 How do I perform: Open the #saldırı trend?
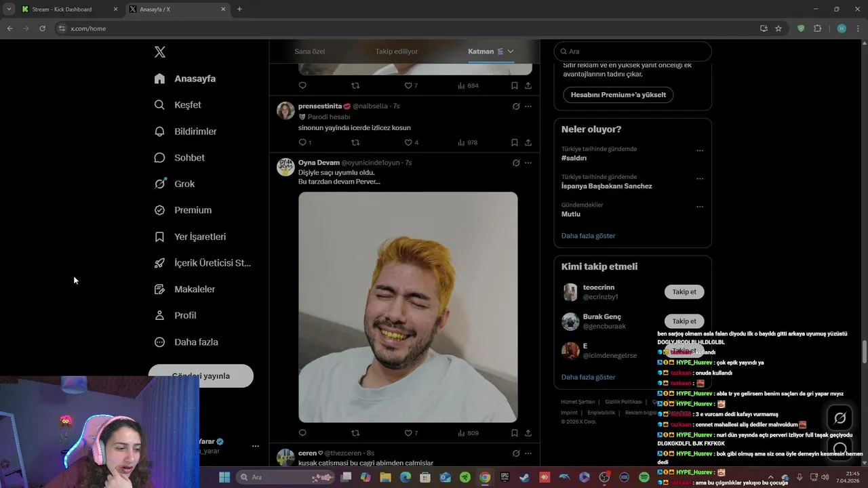(x=574, y=158)
